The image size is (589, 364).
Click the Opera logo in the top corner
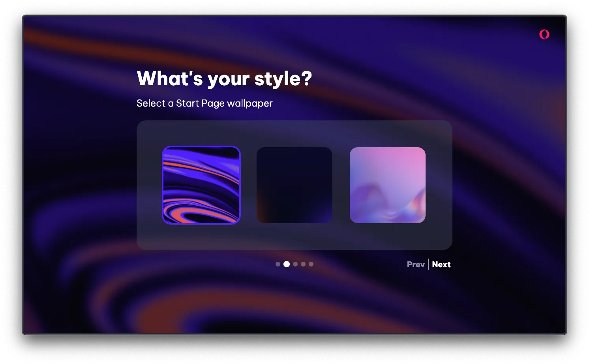pos(544,34)
